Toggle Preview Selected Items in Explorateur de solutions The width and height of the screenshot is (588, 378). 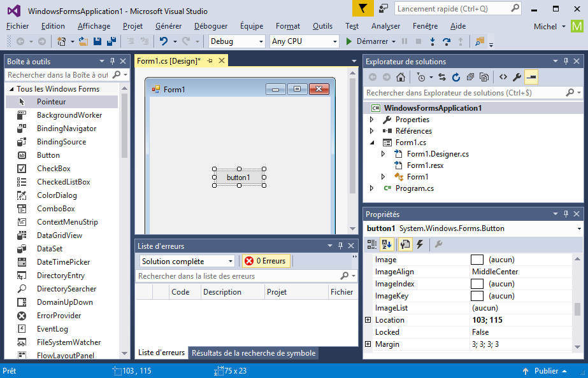point(531,77)
